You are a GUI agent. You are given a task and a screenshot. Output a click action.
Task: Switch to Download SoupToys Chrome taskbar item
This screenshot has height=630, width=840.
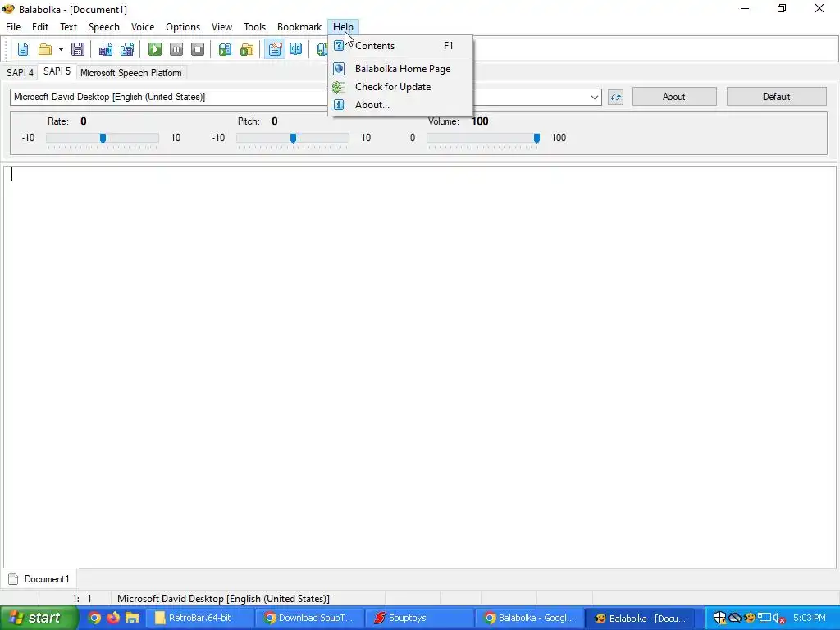tap(309, 618)
